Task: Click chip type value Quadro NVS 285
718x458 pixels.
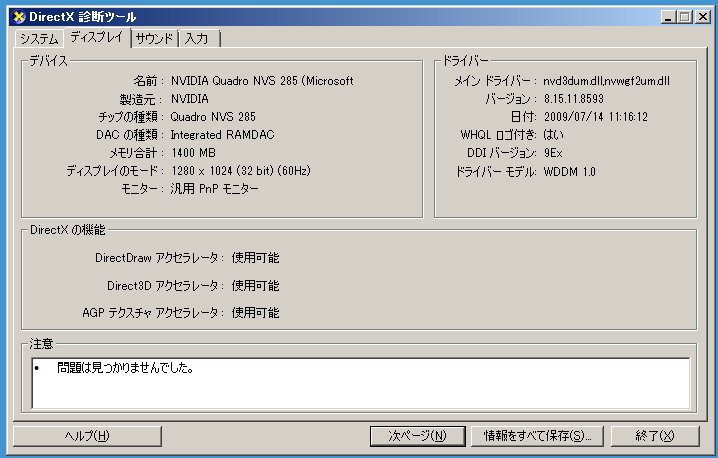Action: point(213,117)
